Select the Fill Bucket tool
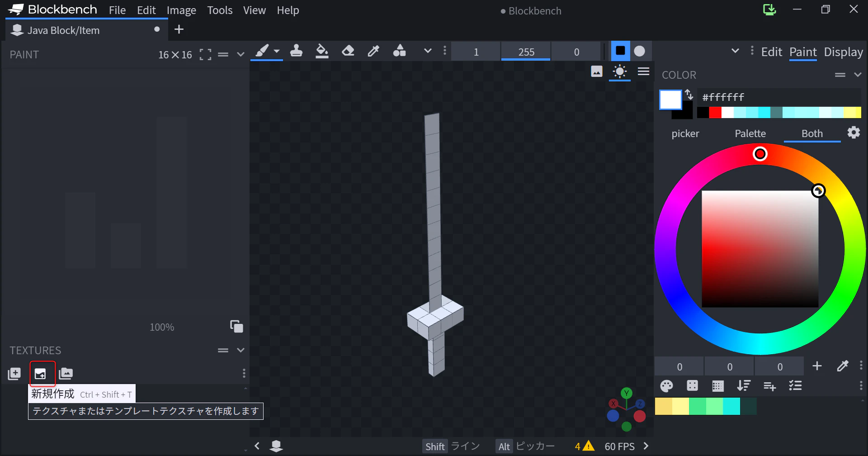This screenshot has width=868, height=456. (322, 51)
